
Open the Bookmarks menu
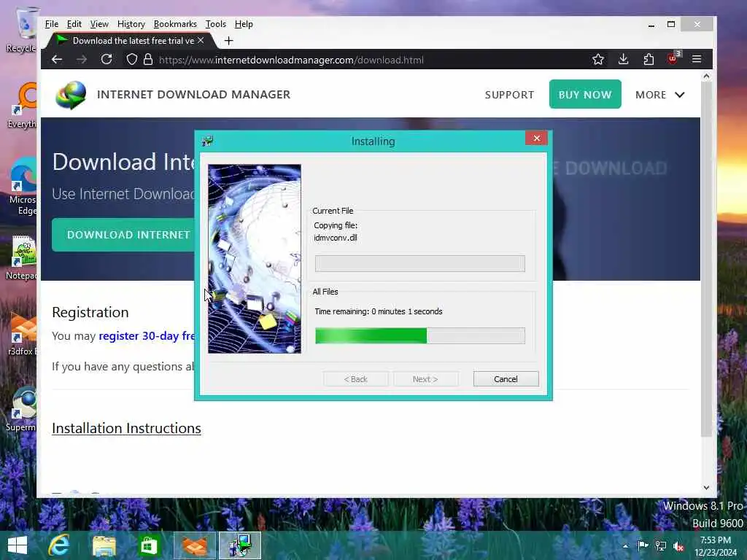[175, 24]
